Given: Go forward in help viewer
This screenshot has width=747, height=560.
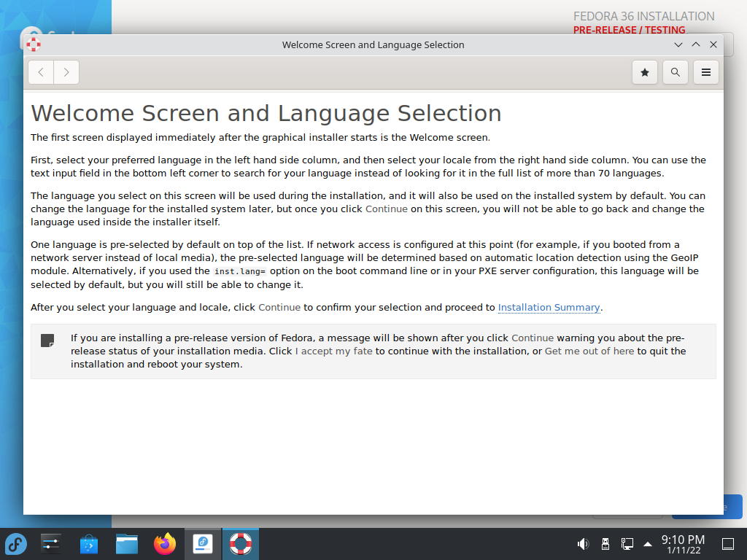Looking at the screenshot, I should coord(66,72).
